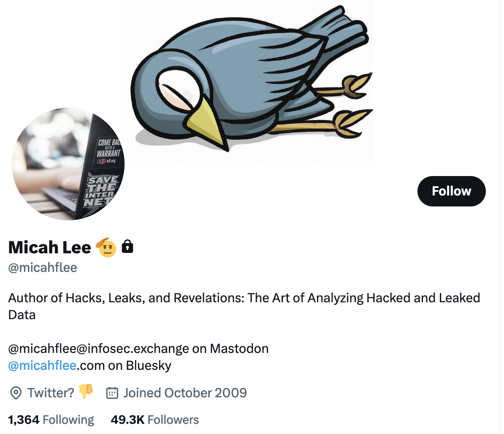
Task: Click the Save The Internet sticker in avatar
Action: (x=101, y=191)
